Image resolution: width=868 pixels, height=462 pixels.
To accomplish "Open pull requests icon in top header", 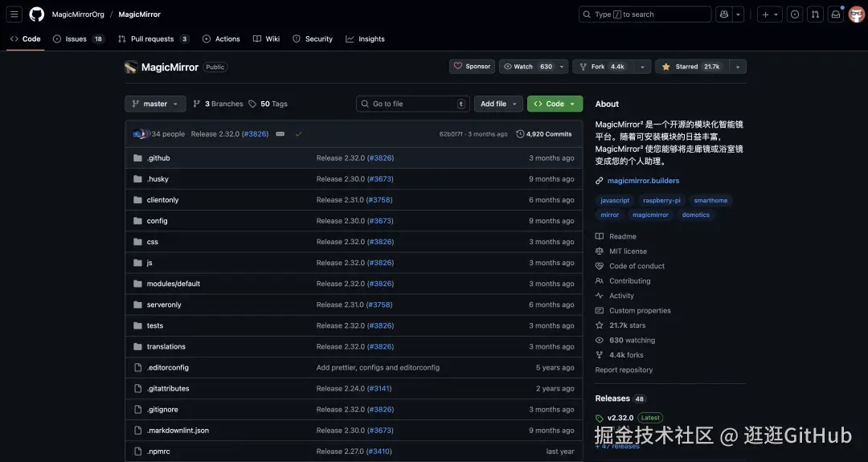I will [815, 14].
